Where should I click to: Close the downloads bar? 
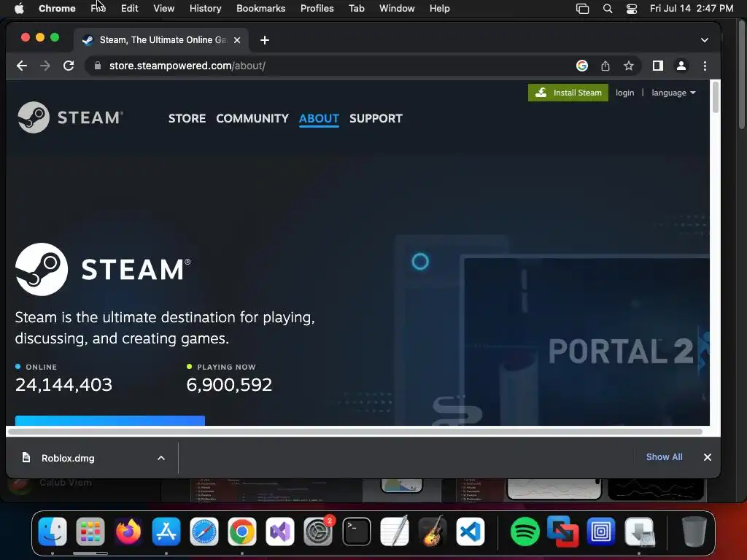708,457
